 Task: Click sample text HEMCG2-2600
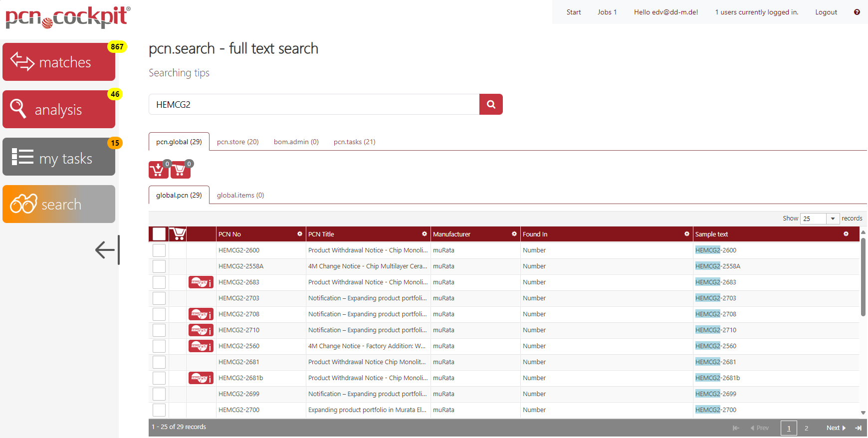click(x=716, y=250)
